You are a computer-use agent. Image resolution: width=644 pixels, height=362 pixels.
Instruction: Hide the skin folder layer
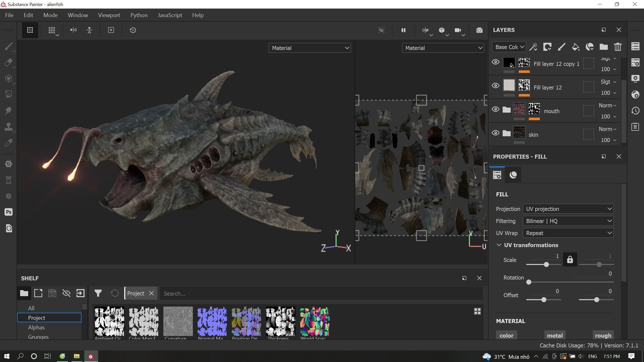(495, 133)
